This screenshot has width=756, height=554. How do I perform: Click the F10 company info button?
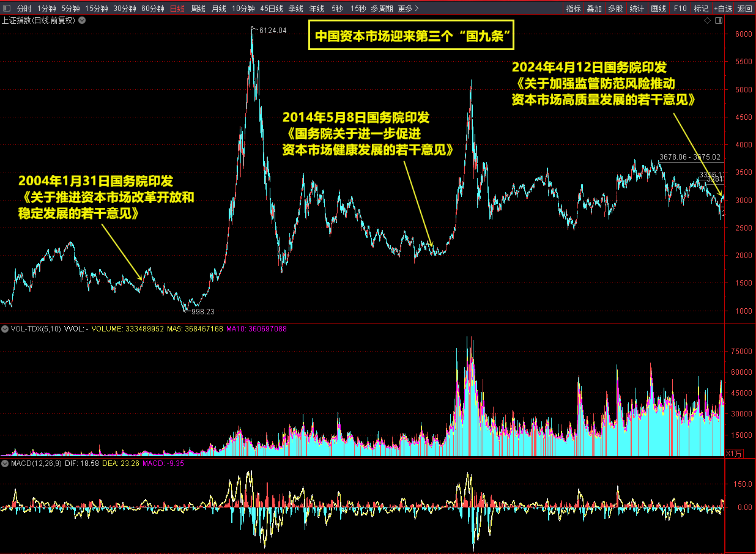(680, 9)
